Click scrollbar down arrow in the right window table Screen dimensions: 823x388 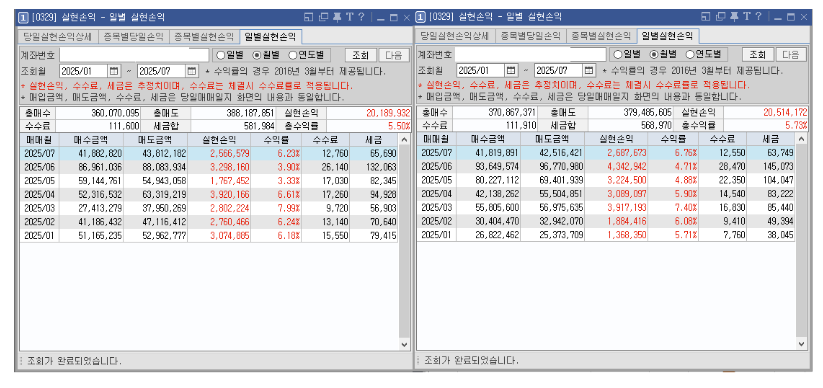(800, 344)
